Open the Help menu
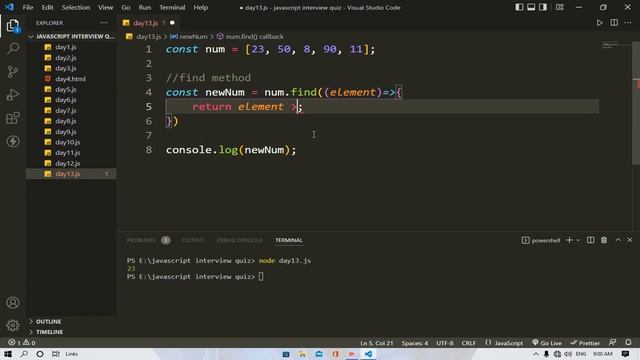Viewport: 640px width, 360px height. click(x=200, y=7)
